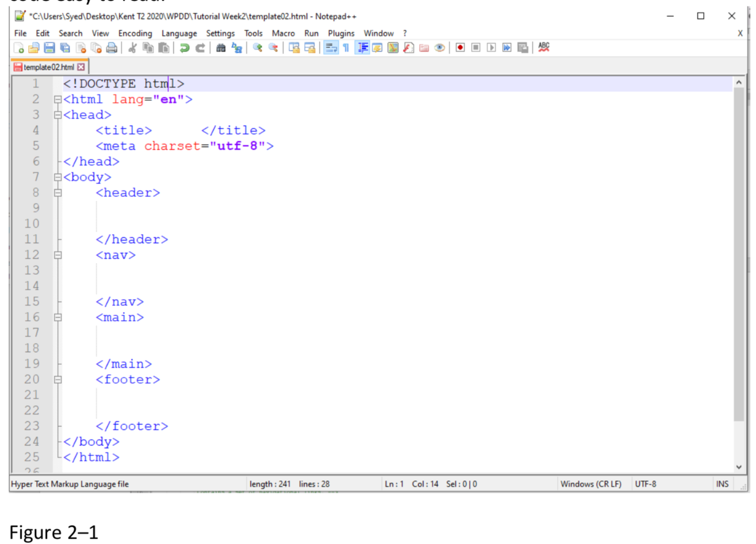Select the template02.html tab
Image resolution: width=756 pixels, height=544 pixels.
point(49,67)
